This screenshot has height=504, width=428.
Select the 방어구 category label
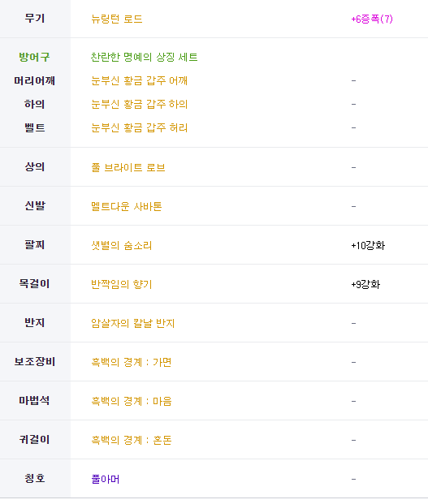pos(34,57)
